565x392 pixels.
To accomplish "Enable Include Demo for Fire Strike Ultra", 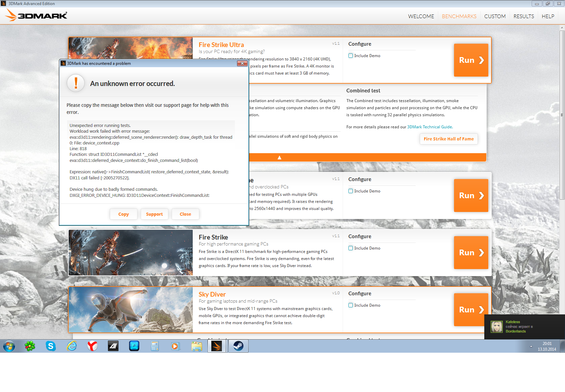I will 351,56.
